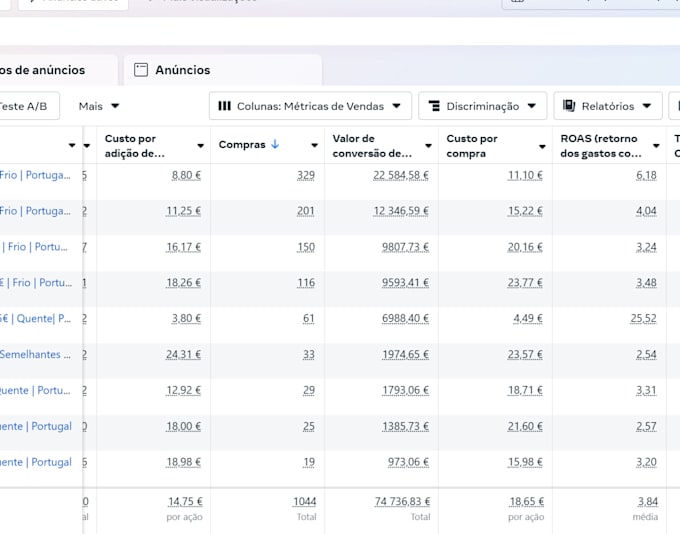The image size is (680, 534).
Task: Click the 25,52 ROAS value
Action: (x=644, y=319)
